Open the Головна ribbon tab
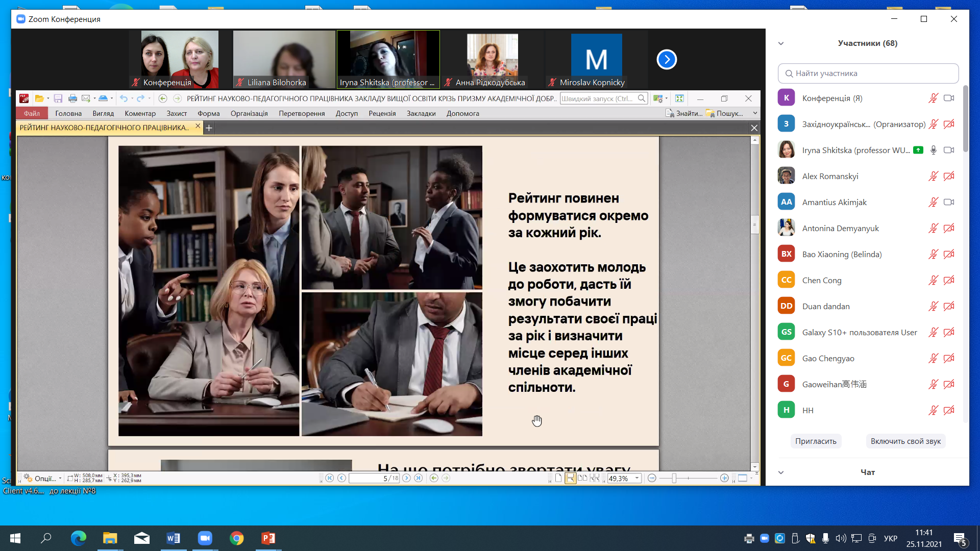This screenshot has width=980, height=551. coord(68,113)
